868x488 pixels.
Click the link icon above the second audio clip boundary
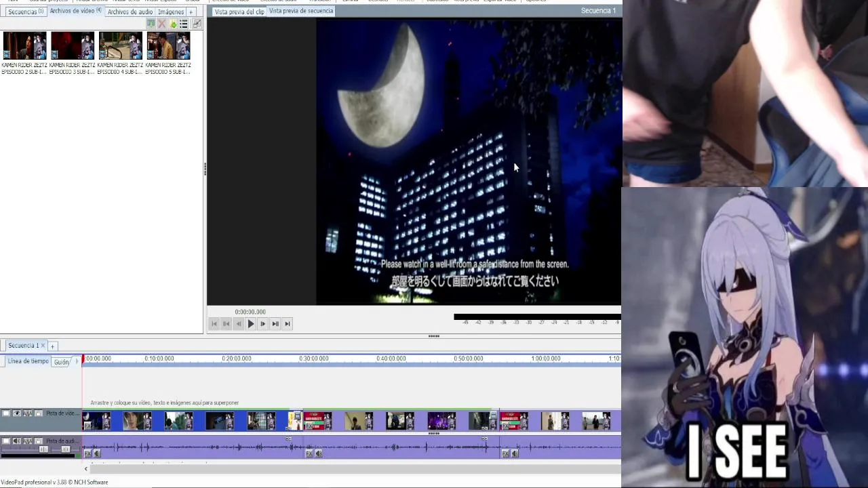point(485,439)
